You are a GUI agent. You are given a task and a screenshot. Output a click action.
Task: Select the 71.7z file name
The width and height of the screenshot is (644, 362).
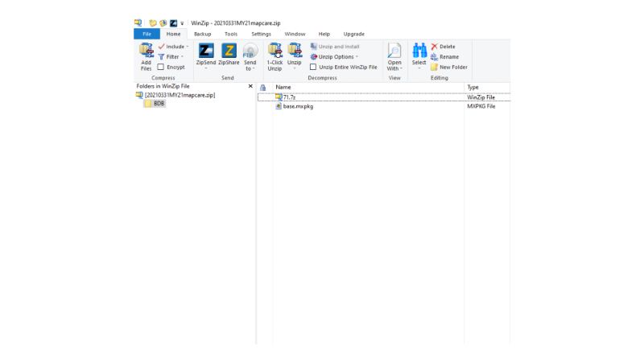289,97
